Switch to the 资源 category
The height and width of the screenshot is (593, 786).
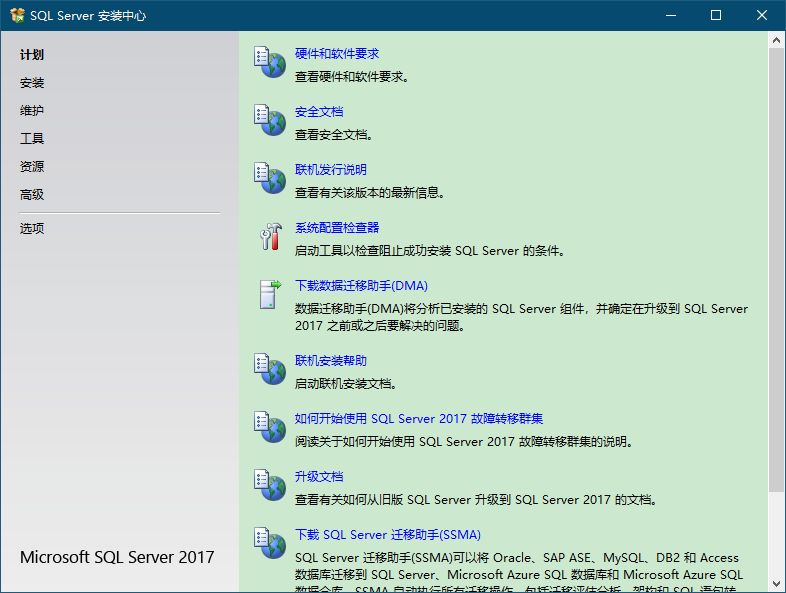[32, 166]
